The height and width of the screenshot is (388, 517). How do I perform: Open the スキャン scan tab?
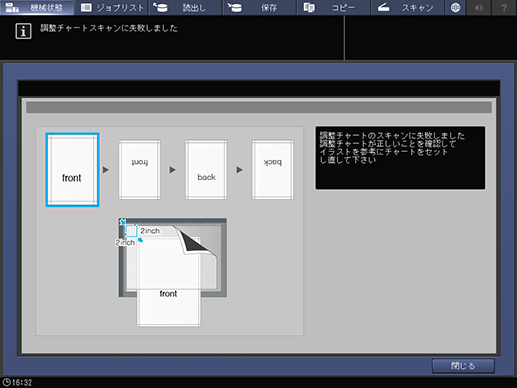[x=407, y=7]
